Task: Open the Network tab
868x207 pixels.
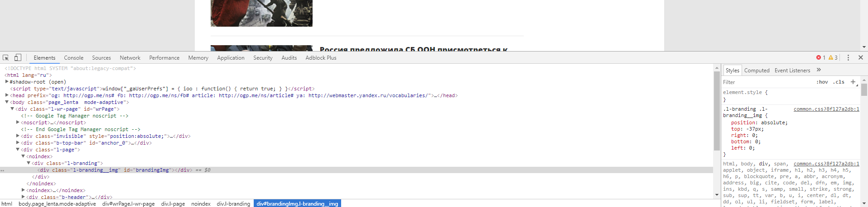Action: click(130, 58)
